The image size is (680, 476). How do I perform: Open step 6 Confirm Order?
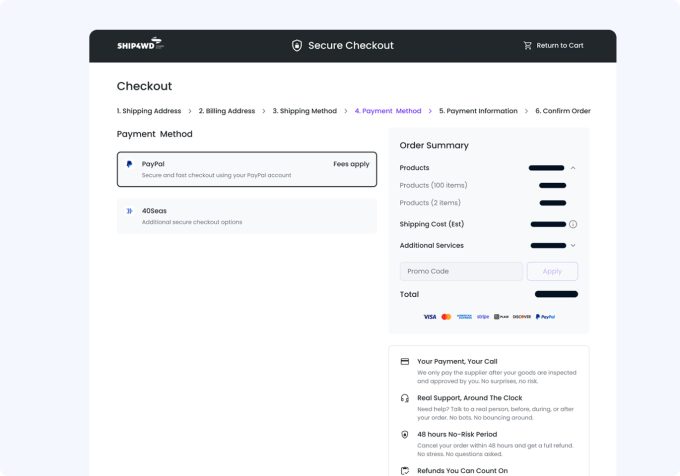click(x=562, y=111)
